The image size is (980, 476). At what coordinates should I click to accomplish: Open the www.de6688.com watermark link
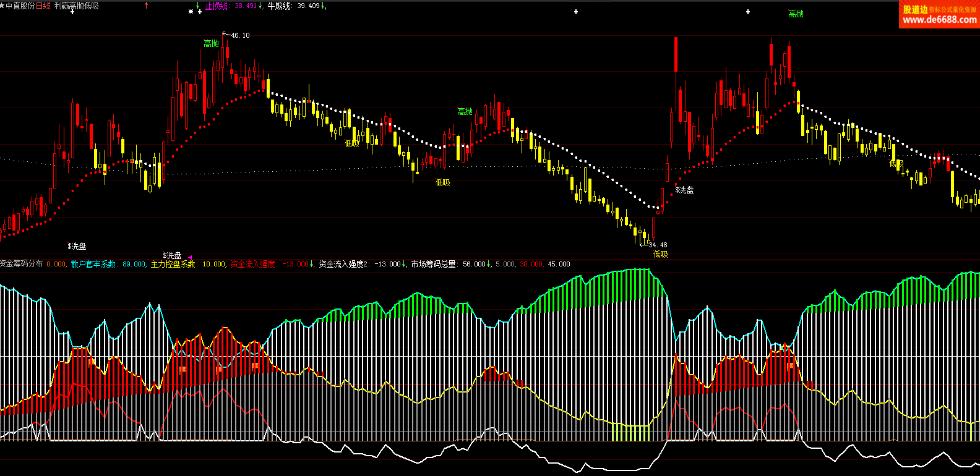(x=939, y=20)
